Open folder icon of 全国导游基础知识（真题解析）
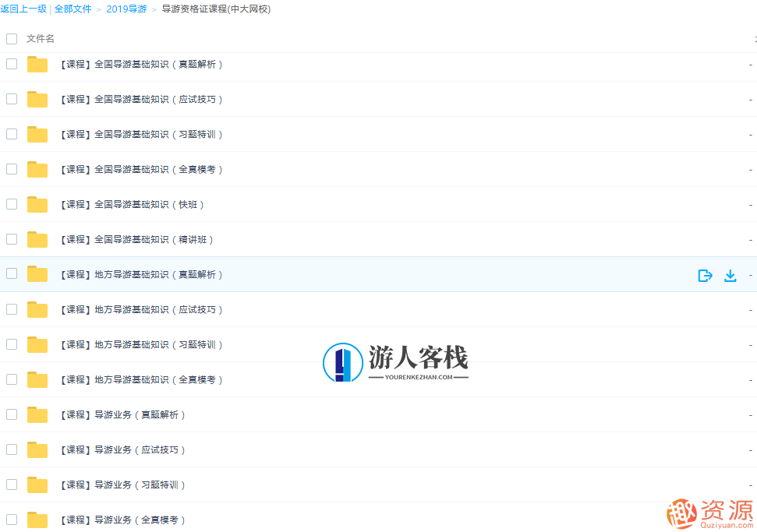The image size is (757, 532). point(37,64)
